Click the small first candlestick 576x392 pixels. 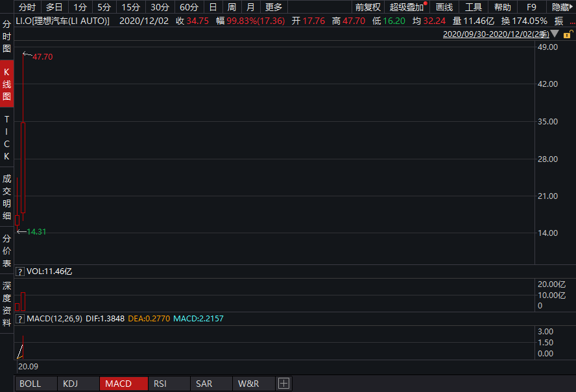coord(18,220)
